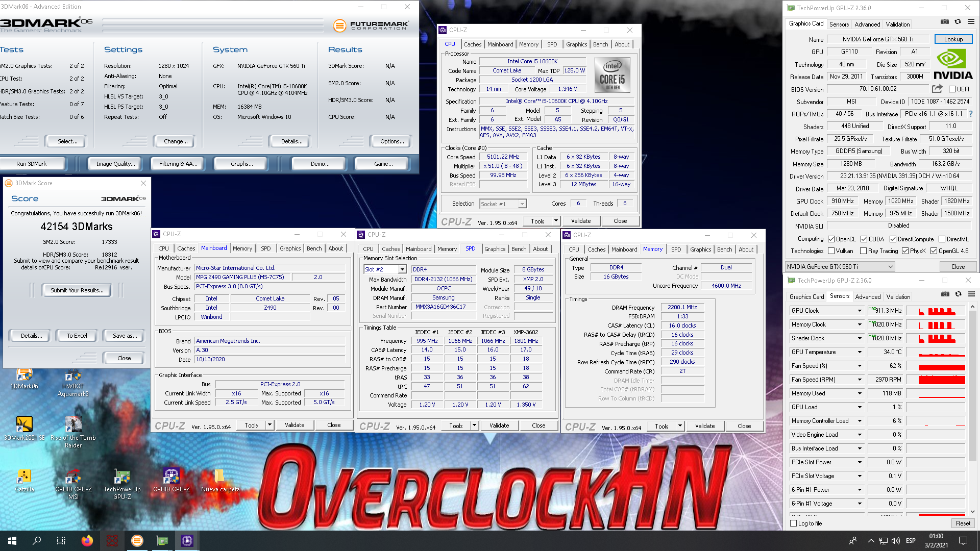Switch to 3DMark06 taskbar icon
The image size is (980, 551).
[x=137, y=541]
